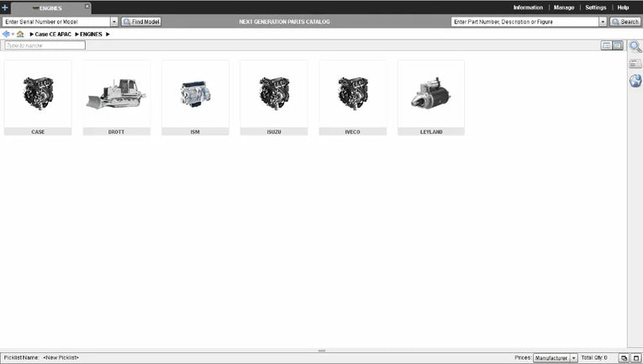Expand the part number search dropdown
Image resolution: width=643 pixels, height=364 pixels.
pos(603,22)
